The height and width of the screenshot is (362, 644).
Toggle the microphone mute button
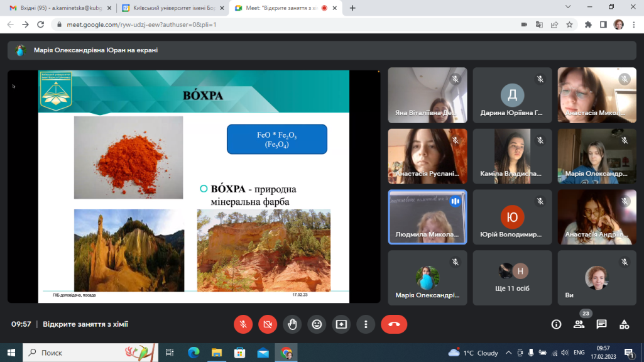pos(243,324)
